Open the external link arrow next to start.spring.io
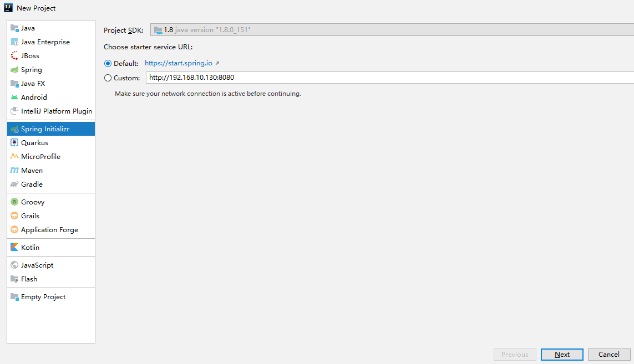This screenshot has width=634, height=364. (x=217, y=63)
